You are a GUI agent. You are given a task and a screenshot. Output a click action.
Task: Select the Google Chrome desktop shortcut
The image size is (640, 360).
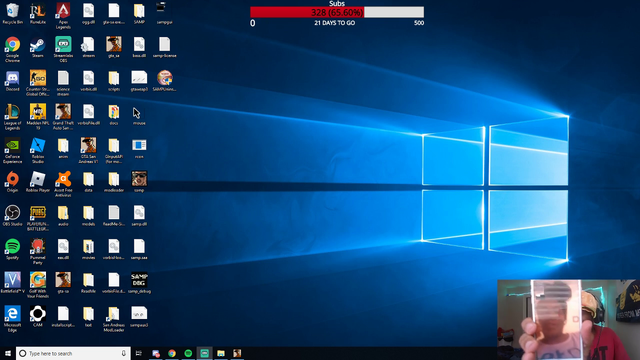coord(13,49)
